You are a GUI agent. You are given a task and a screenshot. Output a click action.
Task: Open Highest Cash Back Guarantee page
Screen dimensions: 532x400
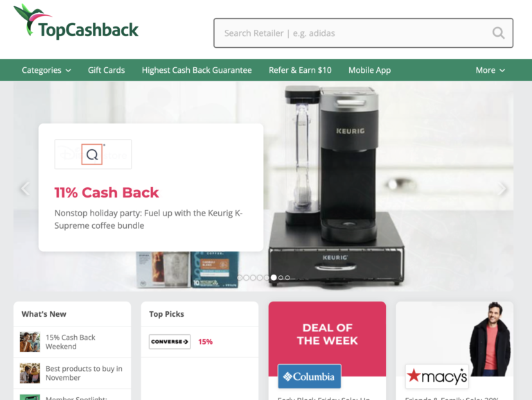[197, 70]
